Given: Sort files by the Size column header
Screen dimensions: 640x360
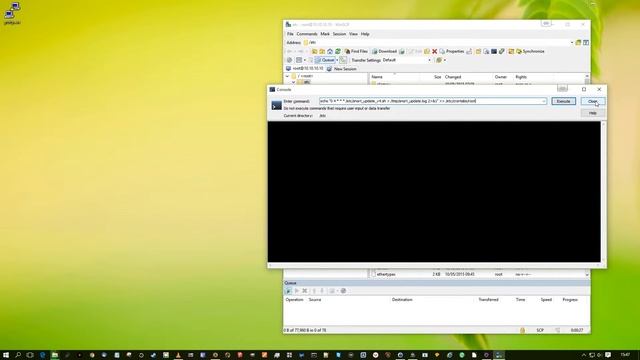Looking at the screenshot, I should coord(437,77).
